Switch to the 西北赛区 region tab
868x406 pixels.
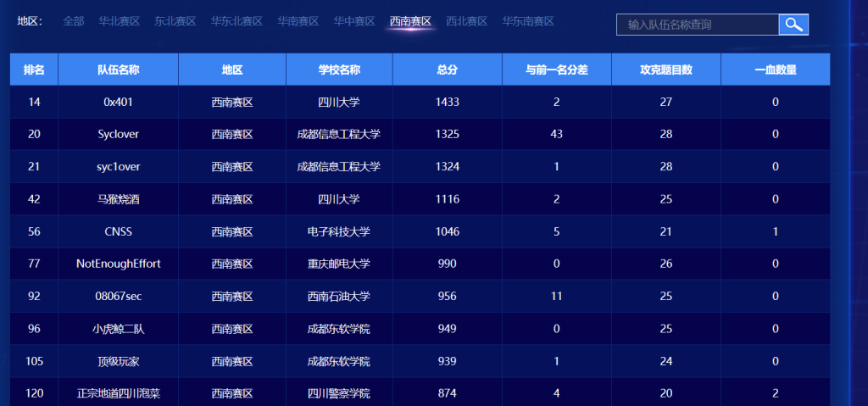(x=466, y=21)
